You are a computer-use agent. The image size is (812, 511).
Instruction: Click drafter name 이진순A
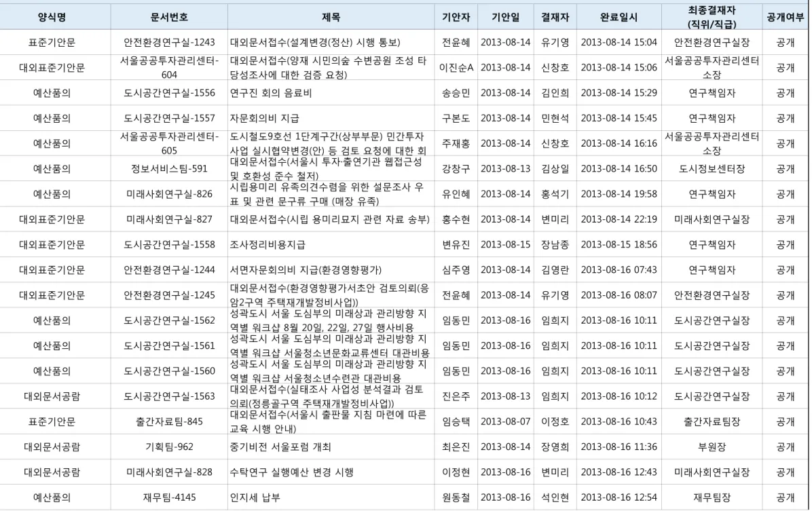click(456, 68)
